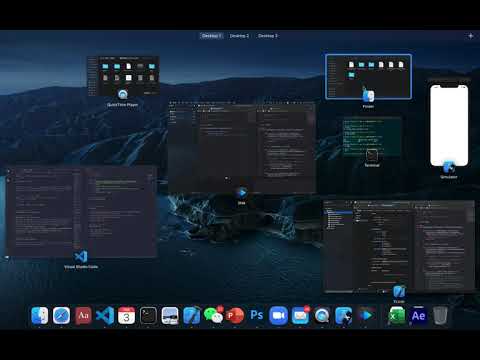Viewport: 480px width, 360px height.
Task: Select the Visual Studio Code window thumbnail
Action: (81, 212)
